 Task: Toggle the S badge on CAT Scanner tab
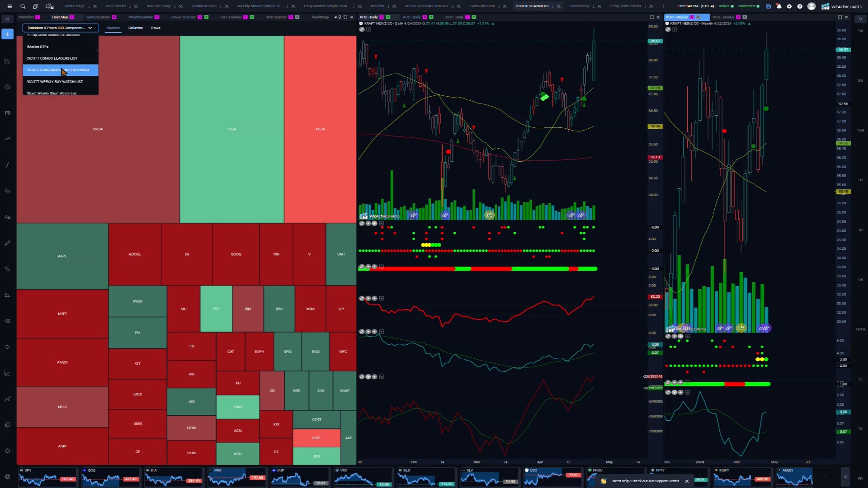coord(245,17)
